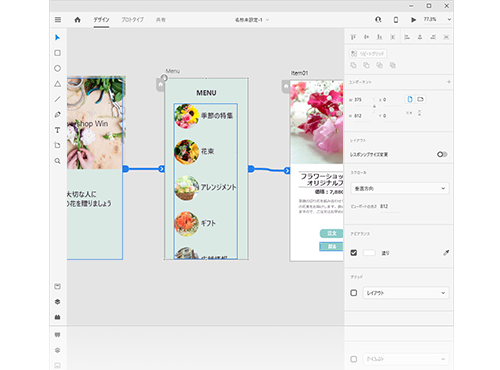Align selection to left edge
500x370 pixels.
click(407, 37)
